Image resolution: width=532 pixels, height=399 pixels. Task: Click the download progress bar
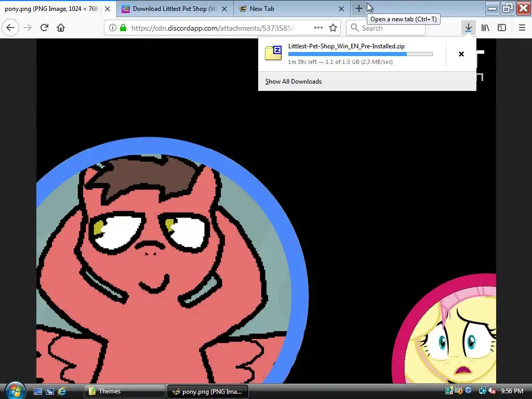(x=361, y=54)
